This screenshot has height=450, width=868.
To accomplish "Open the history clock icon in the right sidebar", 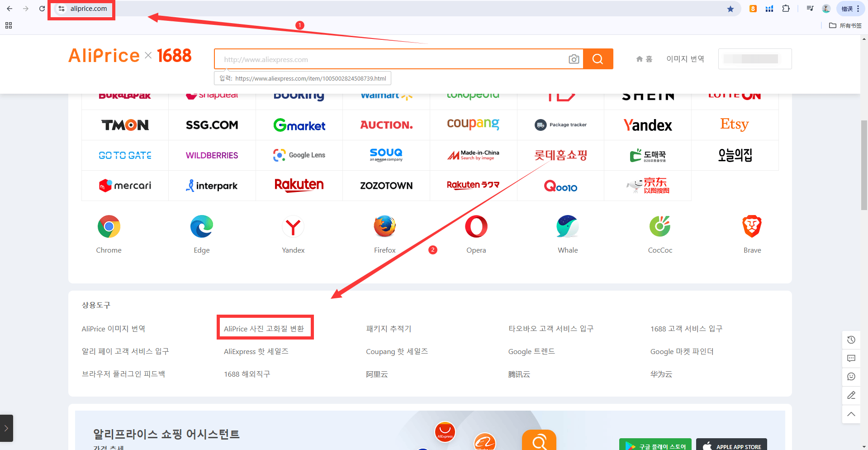I will [x=851, y=340].
